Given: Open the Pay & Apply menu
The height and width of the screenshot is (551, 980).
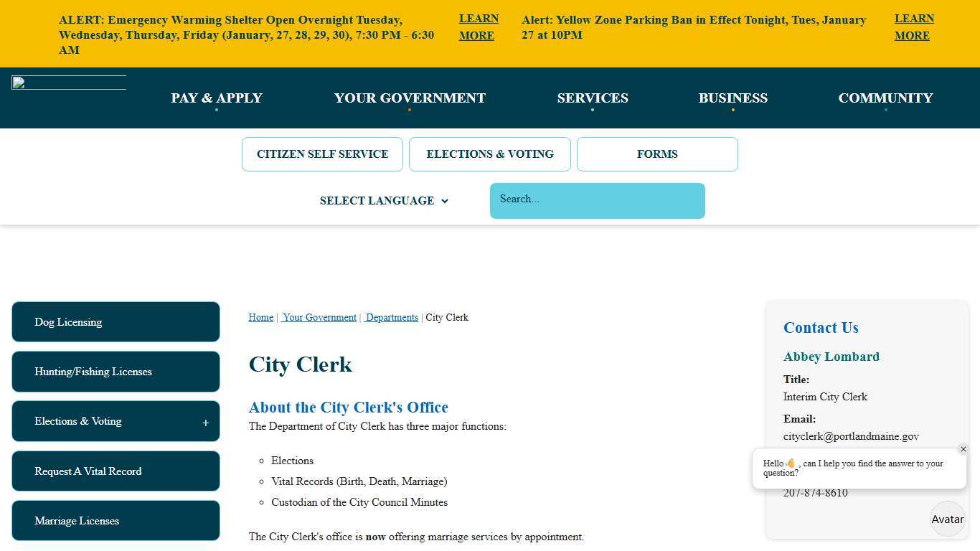Looking at the screenshot, I should [x=216, y=98].
